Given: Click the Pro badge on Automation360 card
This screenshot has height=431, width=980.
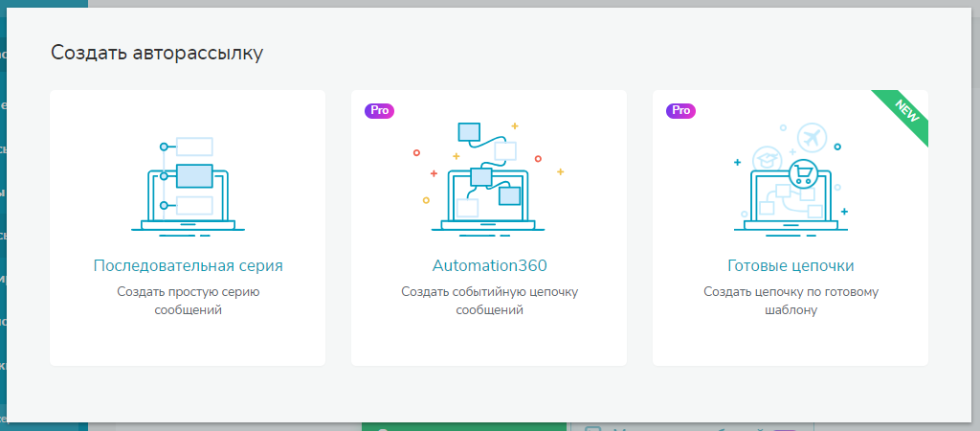Looking at the screenshot, I should coord(380,110).
